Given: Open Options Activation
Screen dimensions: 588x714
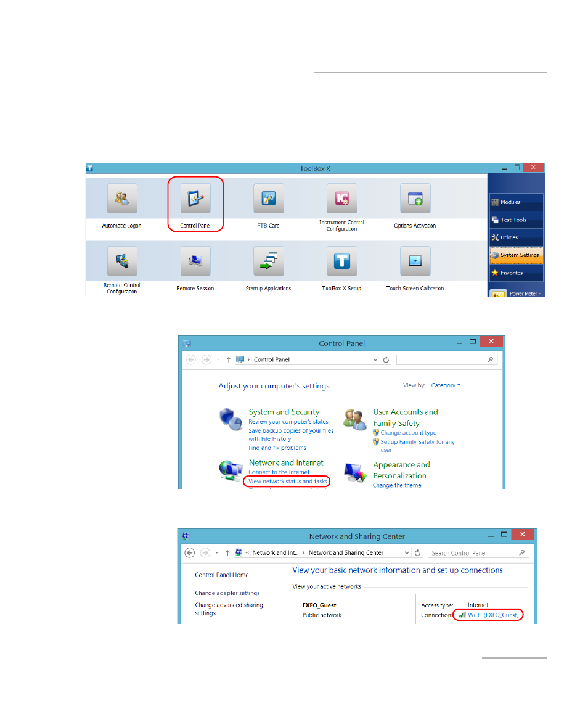Looking at the screenshot, I should pyautogui.click(x=415, y=199).
